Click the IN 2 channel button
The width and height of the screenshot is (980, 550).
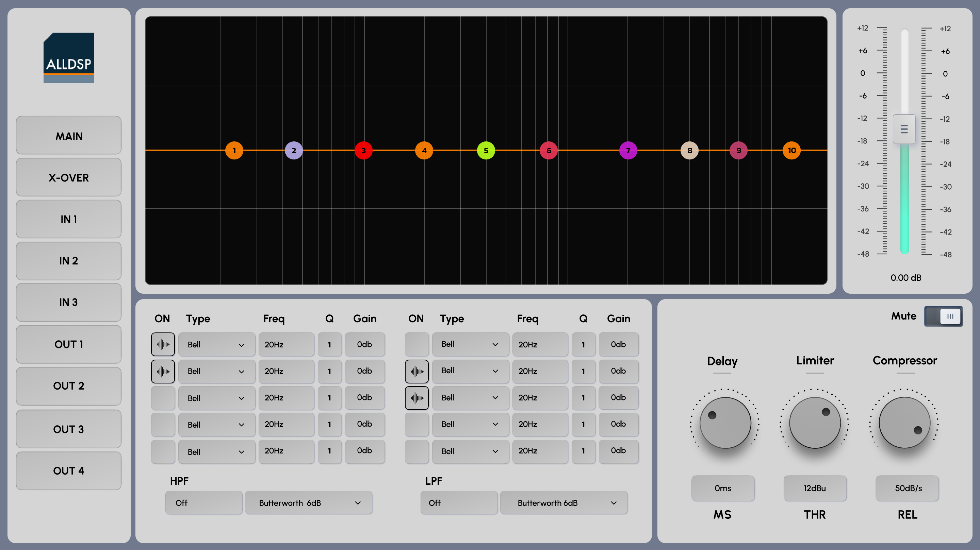68,261
